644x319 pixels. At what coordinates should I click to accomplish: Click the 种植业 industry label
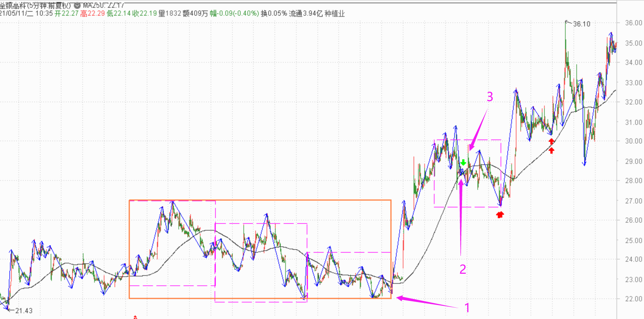pos(335,14)
